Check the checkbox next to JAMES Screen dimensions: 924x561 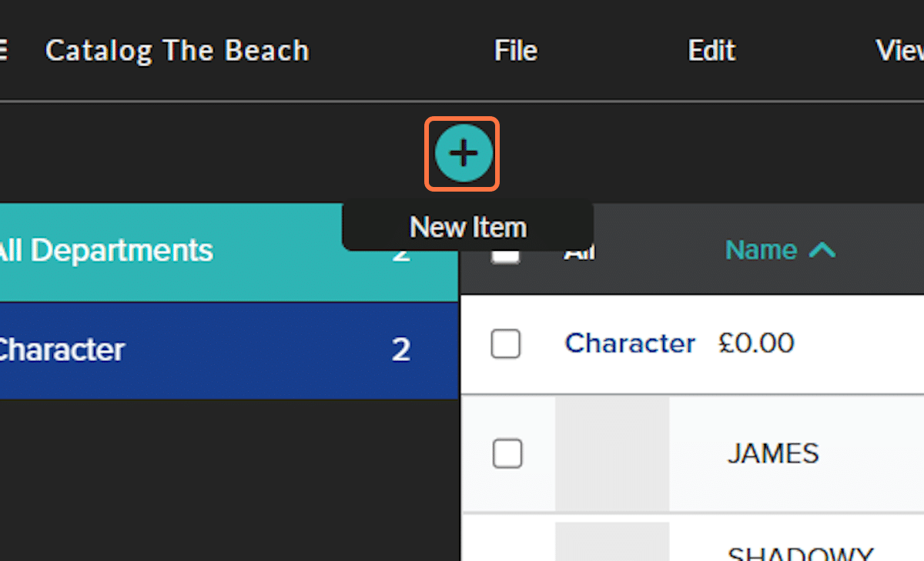pyautogui.click(x=507, y=454)
